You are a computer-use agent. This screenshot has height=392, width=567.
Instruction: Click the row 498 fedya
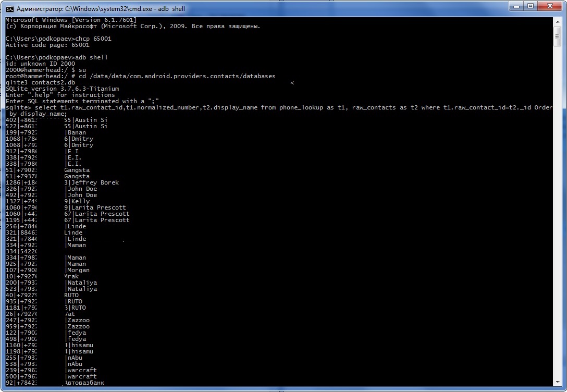coord(45,339)
